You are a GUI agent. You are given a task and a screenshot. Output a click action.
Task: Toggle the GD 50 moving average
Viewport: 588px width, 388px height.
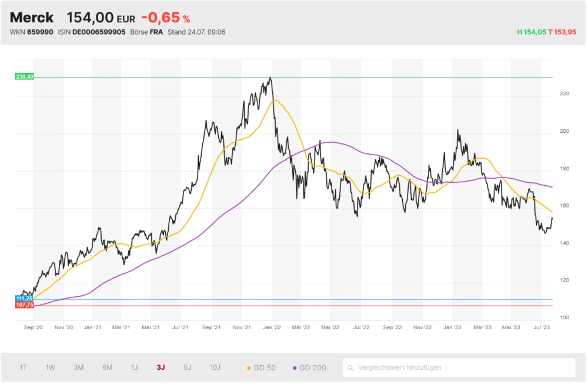pos(262,367)
